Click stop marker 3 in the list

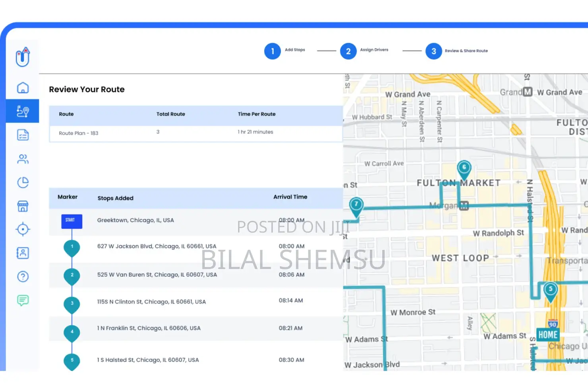72,305
